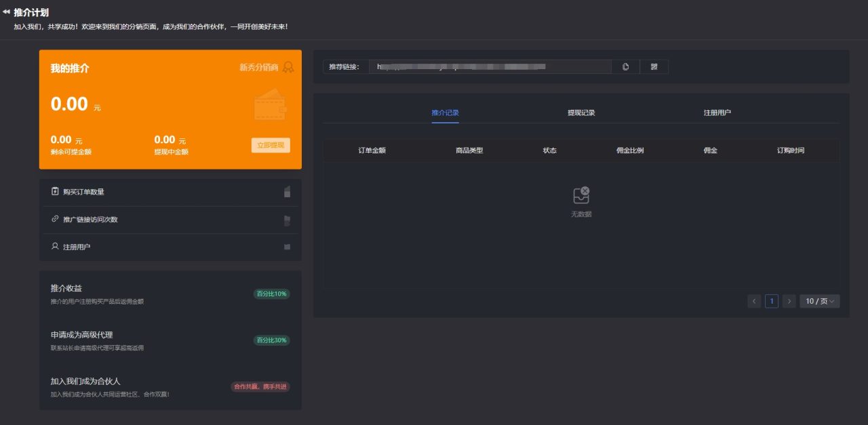
Task: Click the 无数据 empty-state icon
Action: 580,194
